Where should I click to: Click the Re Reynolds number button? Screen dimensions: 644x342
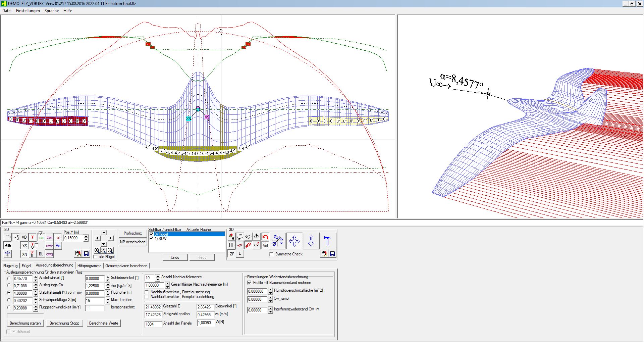pyautogui.click(x=58, y=246)
